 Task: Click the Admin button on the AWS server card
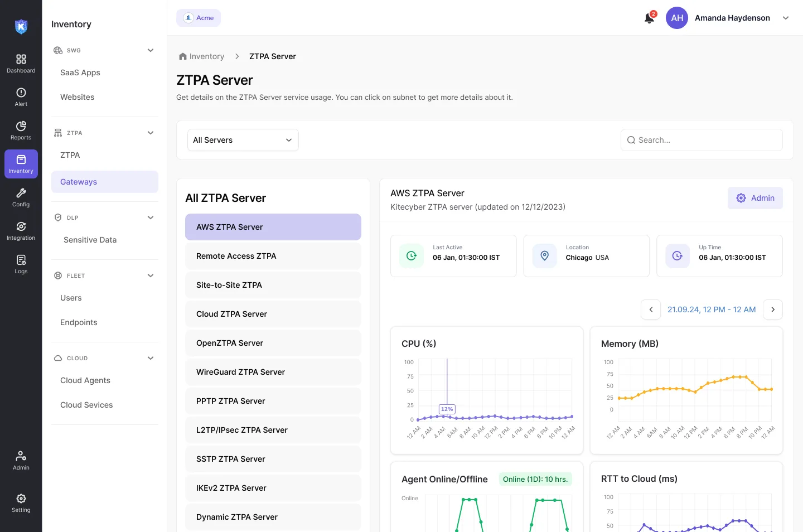coord(755,198)
